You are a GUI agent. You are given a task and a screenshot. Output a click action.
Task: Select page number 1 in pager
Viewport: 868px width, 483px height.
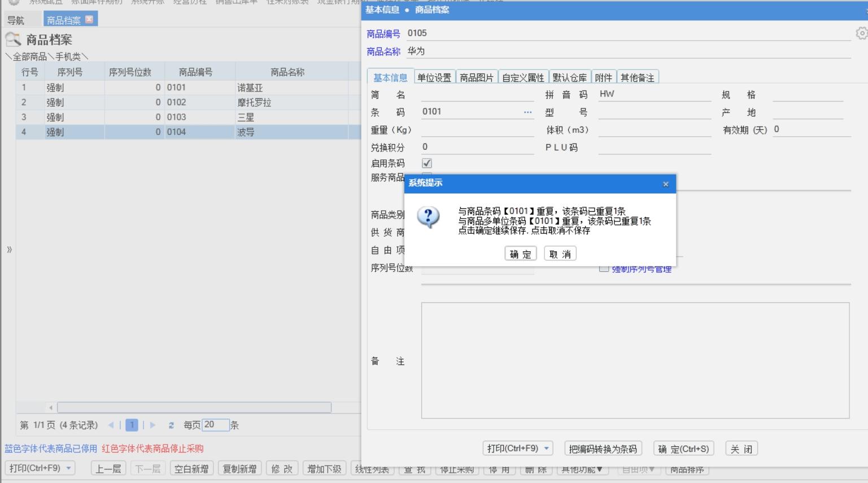pyautogui.click(x=132, y=425)
